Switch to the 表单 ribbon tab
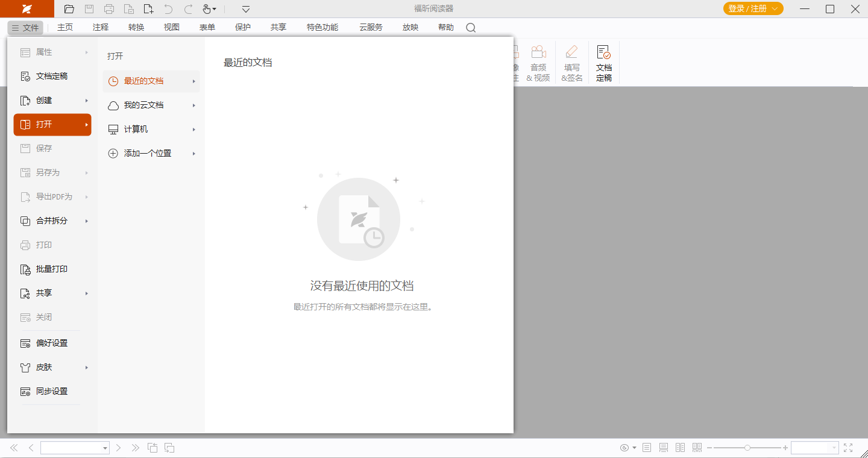 (x=207, y=27)
